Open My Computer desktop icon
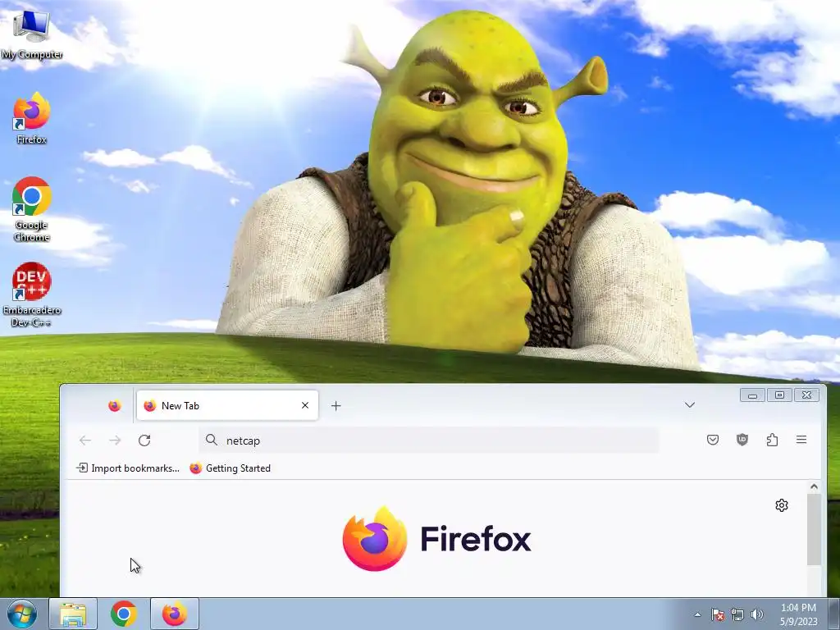This screenshot has height=630, width=840. (x=31, y=34)
